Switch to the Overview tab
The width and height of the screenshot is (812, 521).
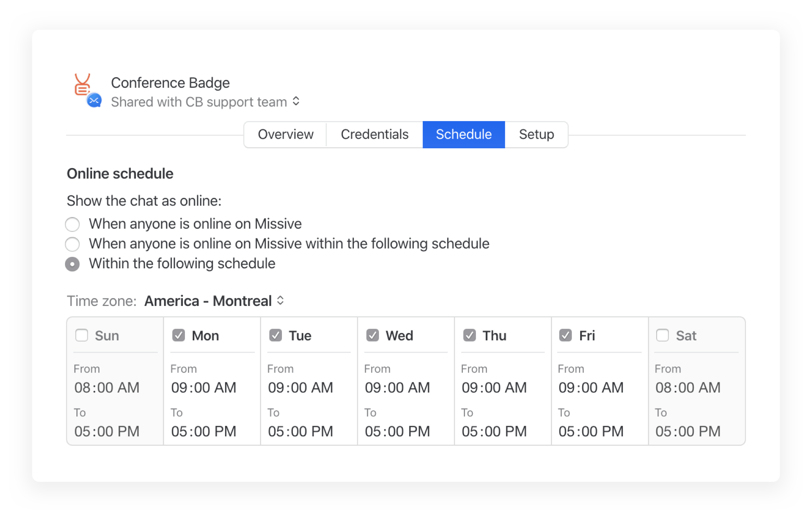pos(285,134)
